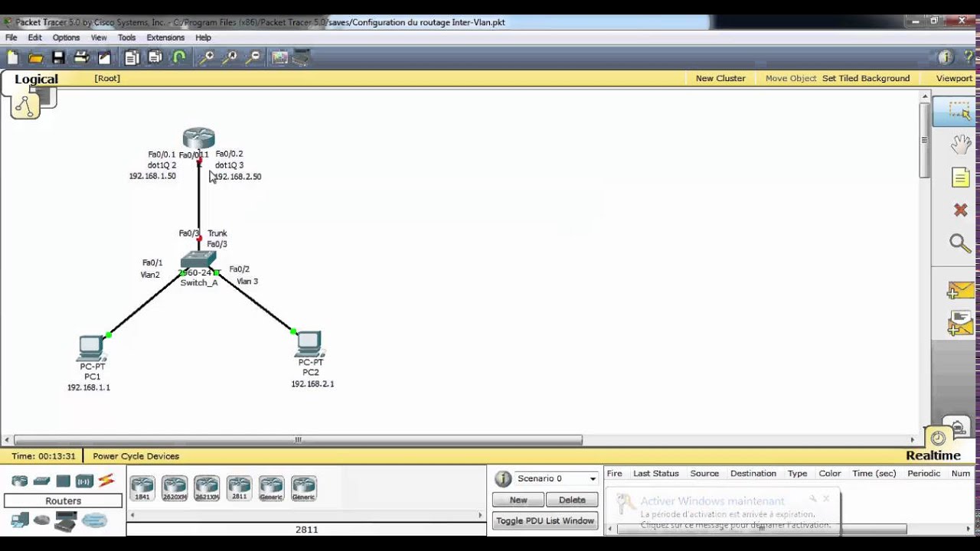Click the [Root] navigation label
The height and width of the screenshot is (551, 980).
(107, 78)
